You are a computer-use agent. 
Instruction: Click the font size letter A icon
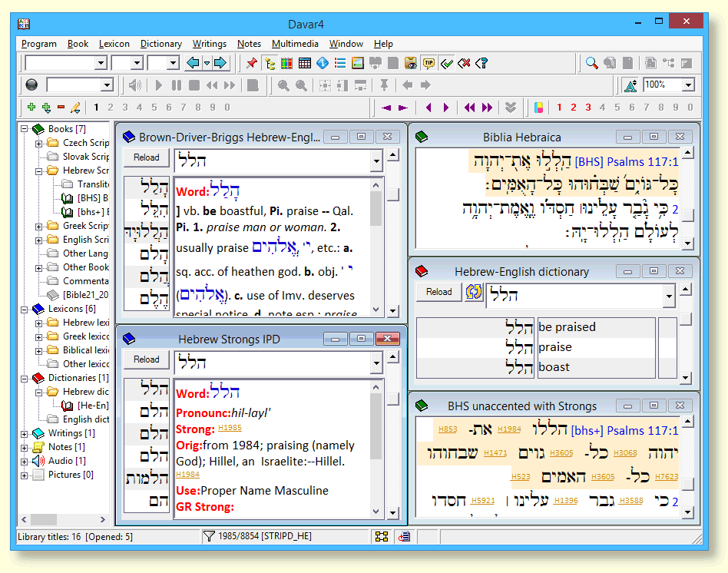[630, 85]
